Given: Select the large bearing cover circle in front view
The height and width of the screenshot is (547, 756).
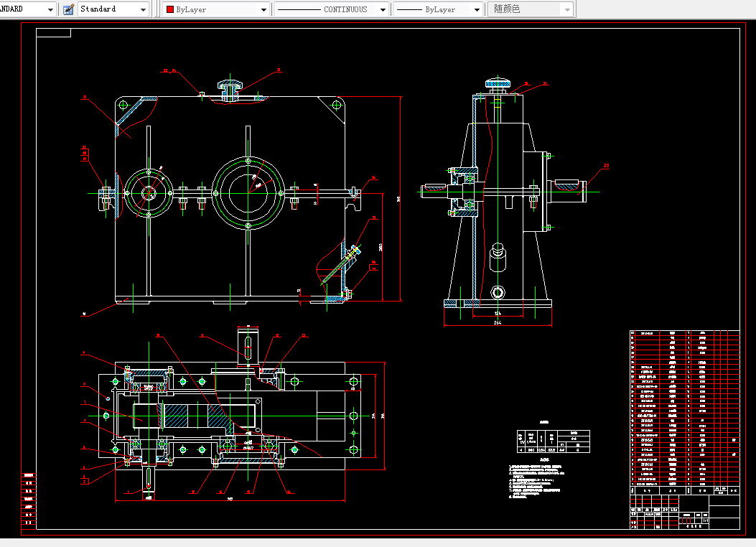Looking at the screenshot, I should click(248, 193).
